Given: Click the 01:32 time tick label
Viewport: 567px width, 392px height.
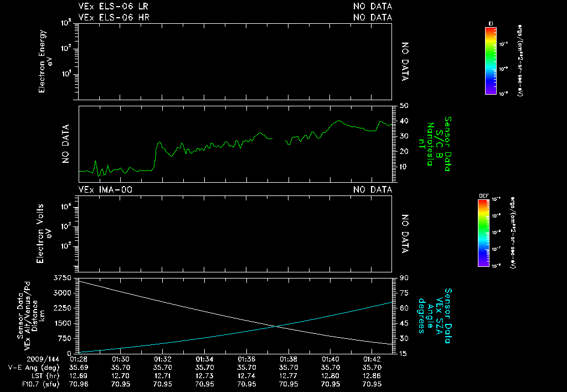Looking at the screenshot, I should pos(163,359).
